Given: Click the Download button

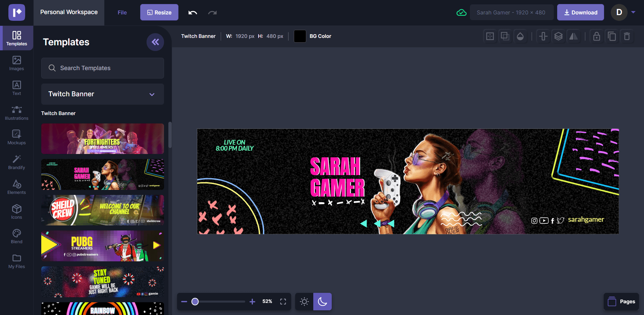Looking at the screenshot, I should (580, 12).
